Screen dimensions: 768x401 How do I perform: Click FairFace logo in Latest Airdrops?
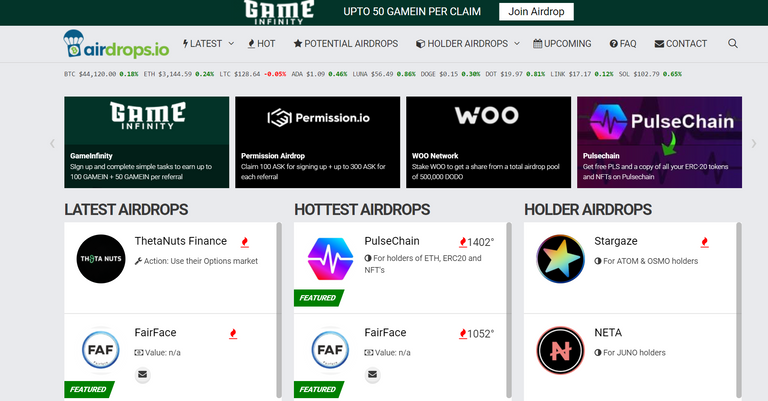(x=101, y=350)
